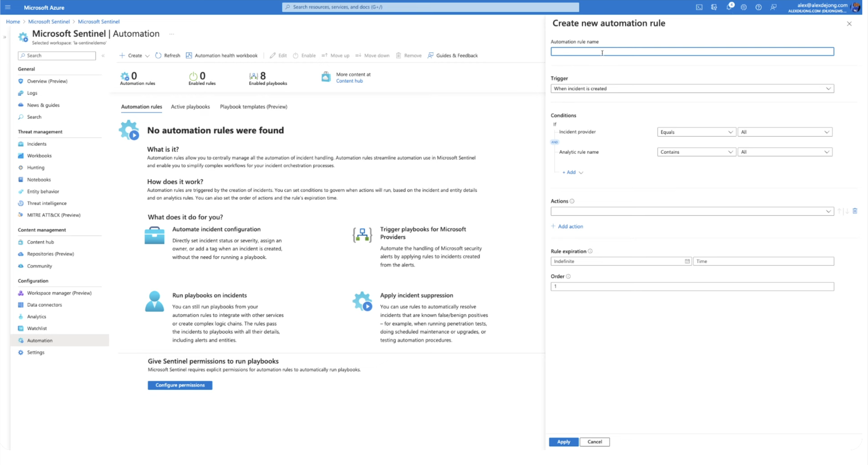Screen dimensions: 868x465
Task: Open Incidents in the sidebar
Action: click(37, 144)
